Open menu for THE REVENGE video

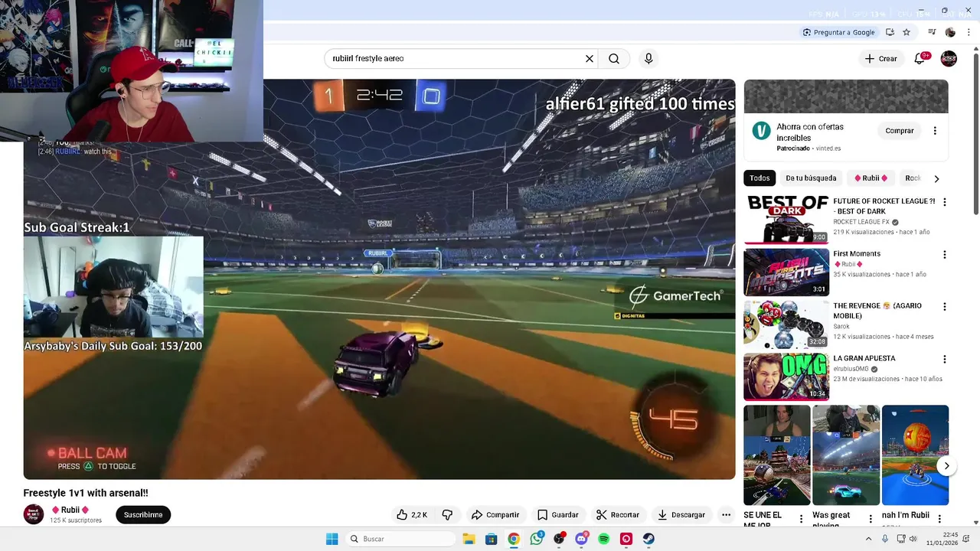pos(944,306)
